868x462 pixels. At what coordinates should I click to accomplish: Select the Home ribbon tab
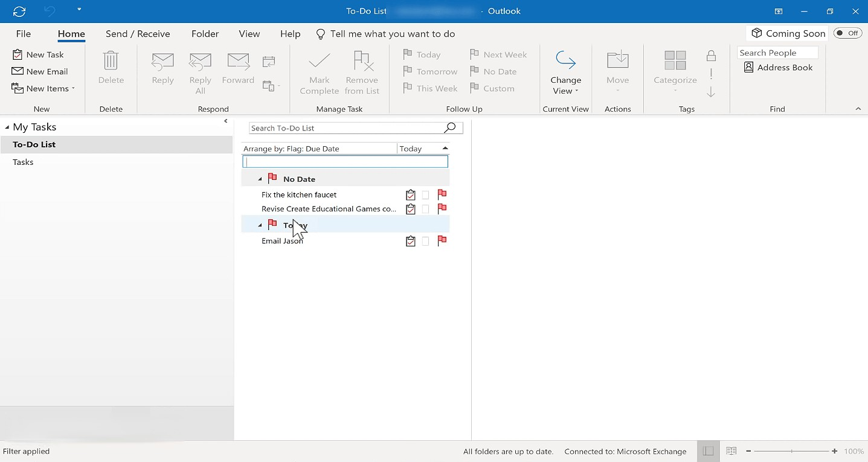(x=71, y=34)
